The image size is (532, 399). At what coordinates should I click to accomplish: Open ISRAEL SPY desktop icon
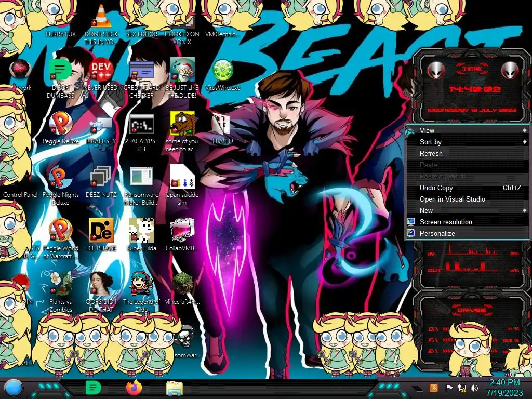tap(101, 129)
